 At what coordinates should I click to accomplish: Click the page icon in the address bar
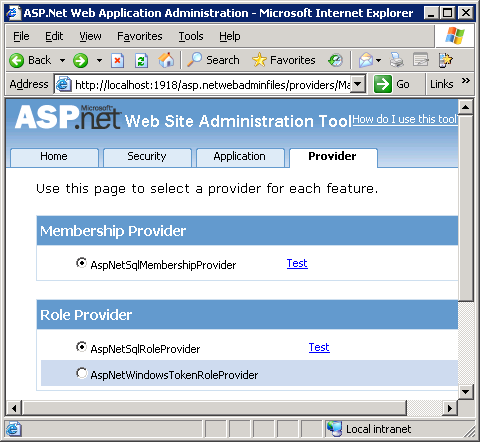tap(64, 84)
